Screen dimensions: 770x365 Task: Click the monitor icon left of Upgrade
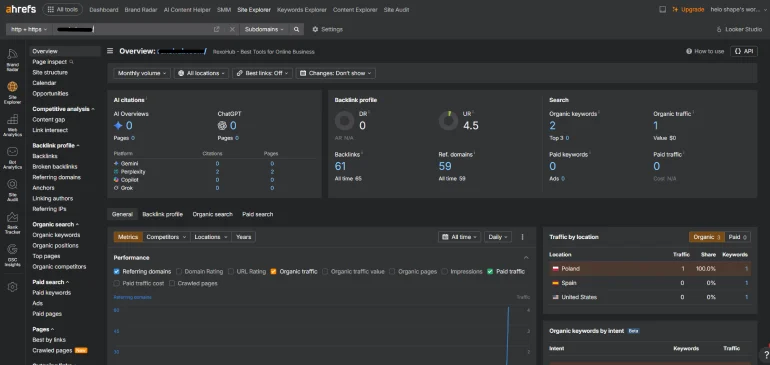click(x=662, y=9)
